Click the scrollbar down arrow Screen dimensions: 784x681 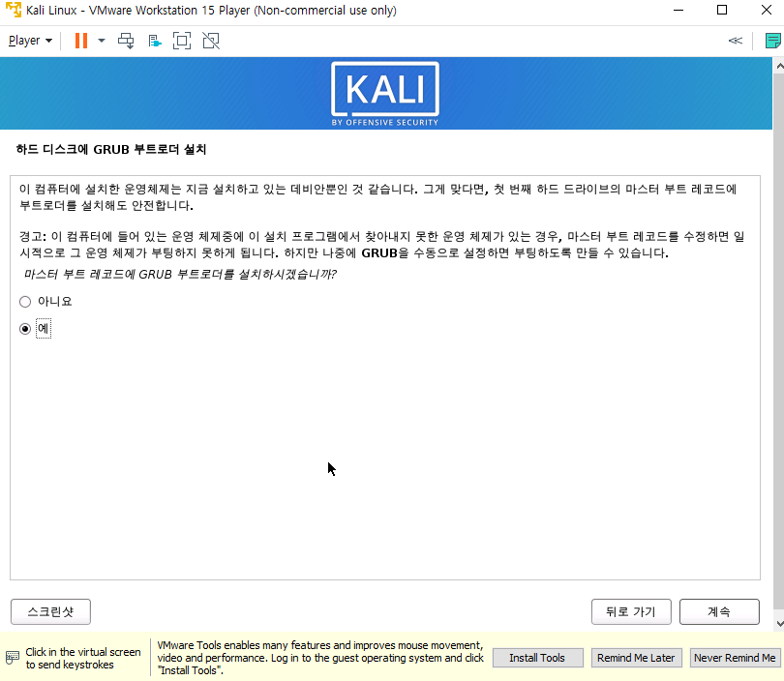point(779,624)
